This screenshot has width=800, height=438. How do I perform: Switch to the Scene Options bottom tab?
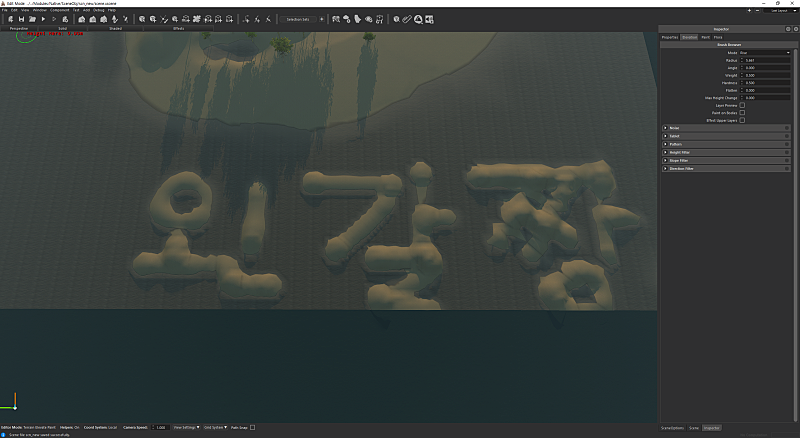coord(672,428)
